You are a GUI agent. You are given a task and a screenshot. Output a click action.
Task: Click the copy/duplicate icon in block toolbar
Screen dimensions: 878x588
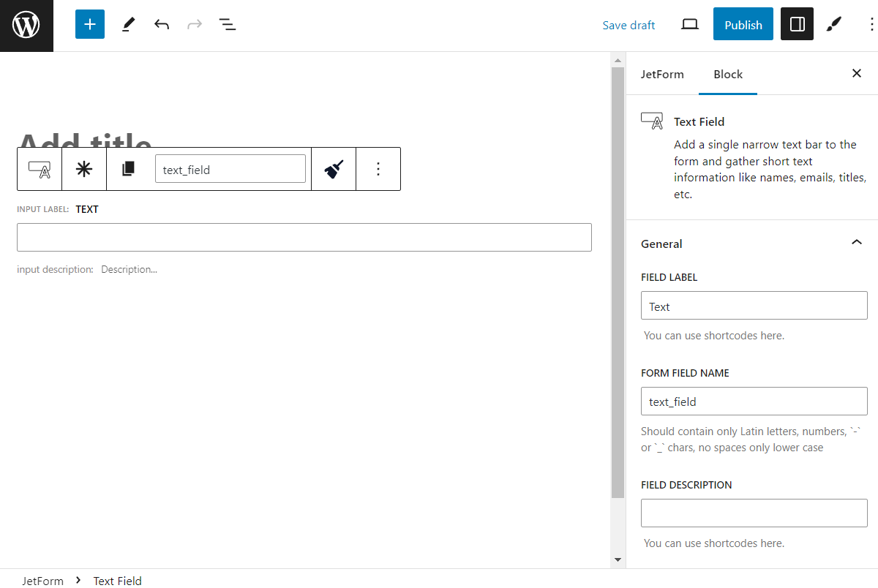tap(129, 169)
